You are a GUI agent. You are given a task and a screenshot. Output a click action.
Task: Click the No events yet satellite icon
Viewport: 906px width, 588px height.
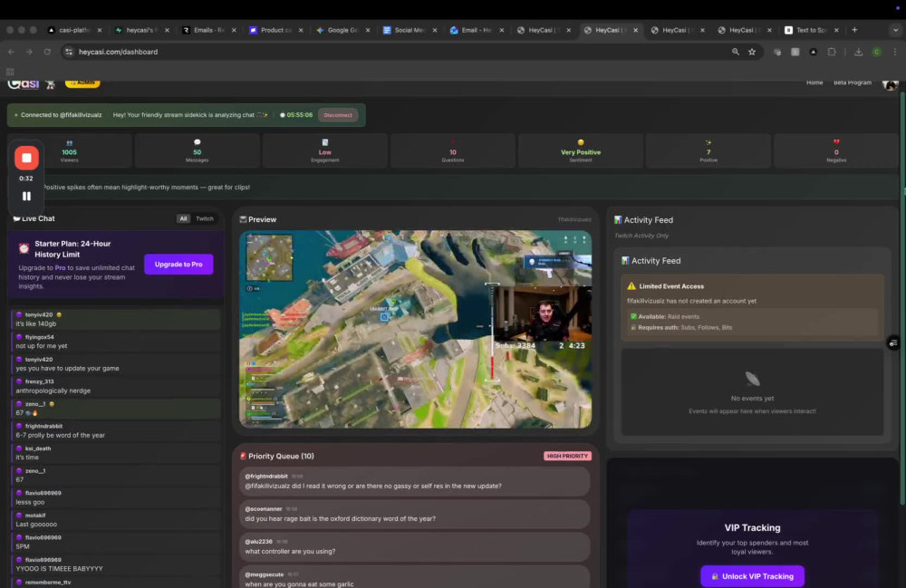(752, 379)
